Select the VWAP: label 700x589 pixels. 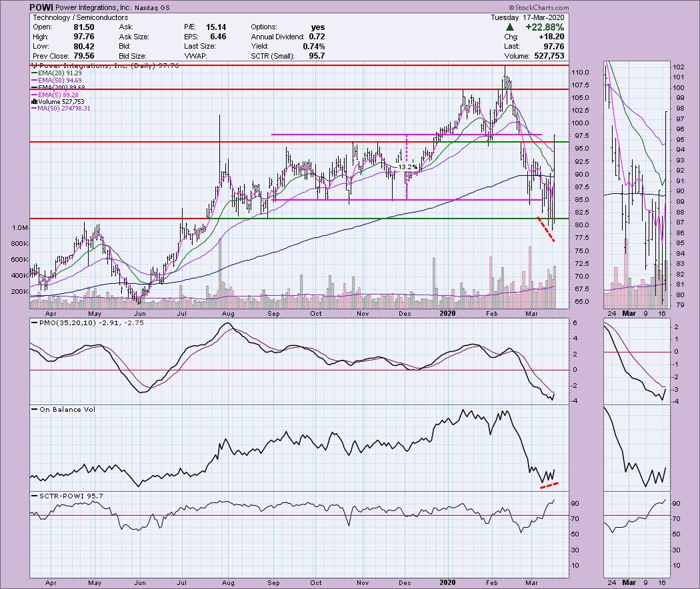click(x=195, y=56)
